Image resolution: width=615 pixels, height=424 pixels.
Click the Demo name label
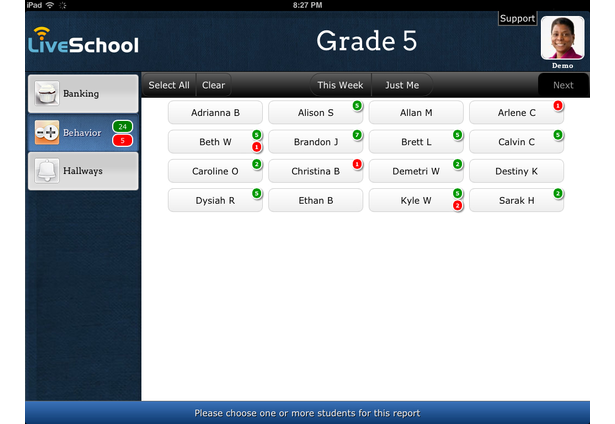pos(562,66)
